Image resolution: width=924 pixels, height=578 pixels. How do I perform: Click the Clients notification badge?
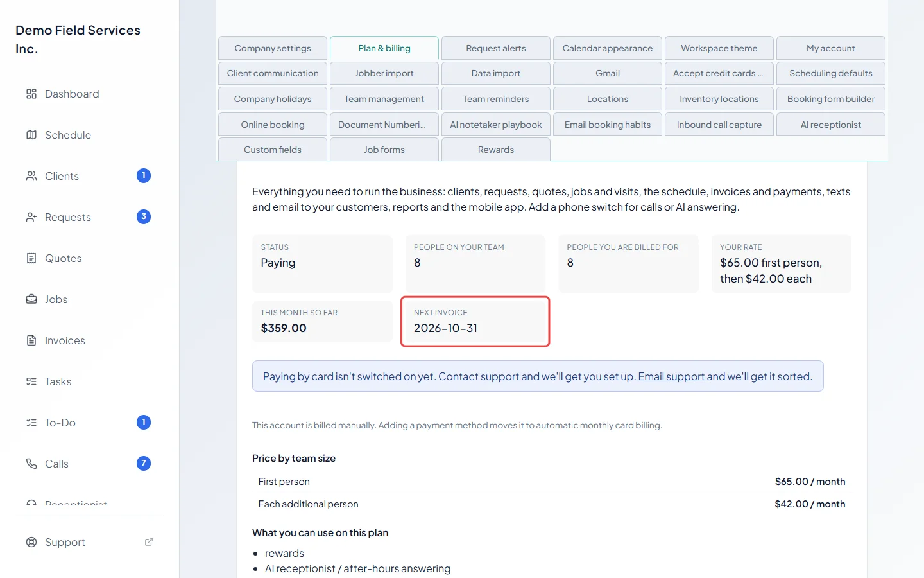tap(144, 175)
